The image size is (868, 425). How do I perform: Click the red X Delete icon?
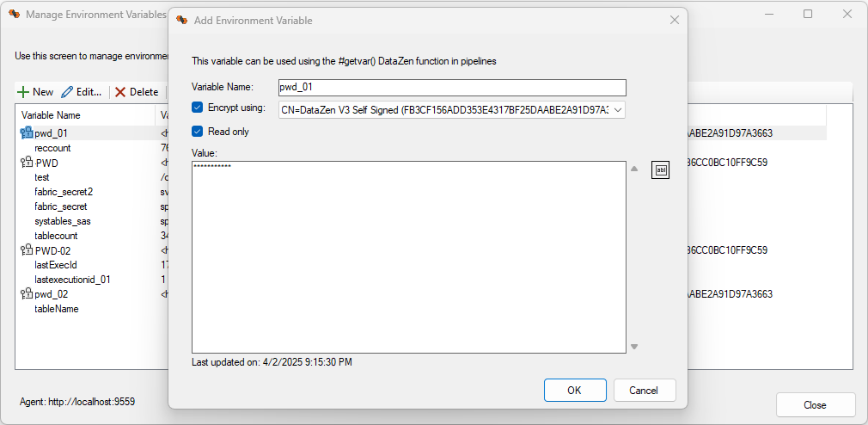coord(120,92)
